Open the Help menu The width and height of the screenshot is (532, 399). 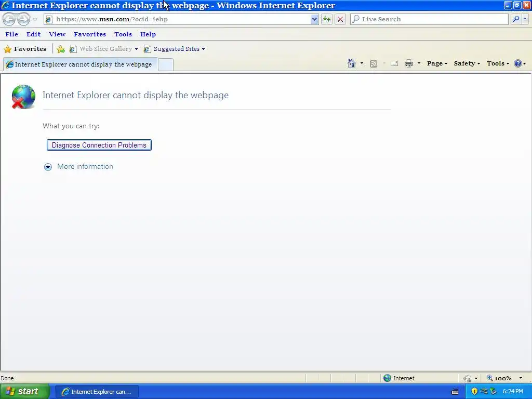[148, 34]
